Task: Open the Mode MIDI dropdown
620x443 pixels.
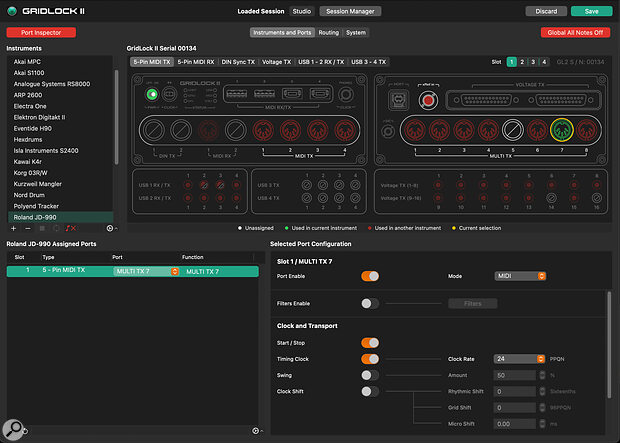Action: (520, 276)
